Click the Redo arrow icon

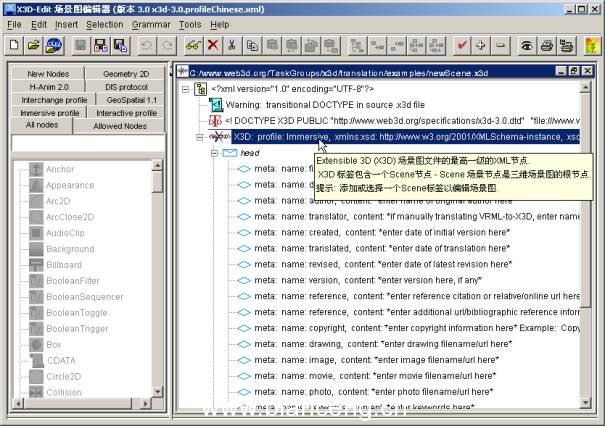tap(167, 46)
